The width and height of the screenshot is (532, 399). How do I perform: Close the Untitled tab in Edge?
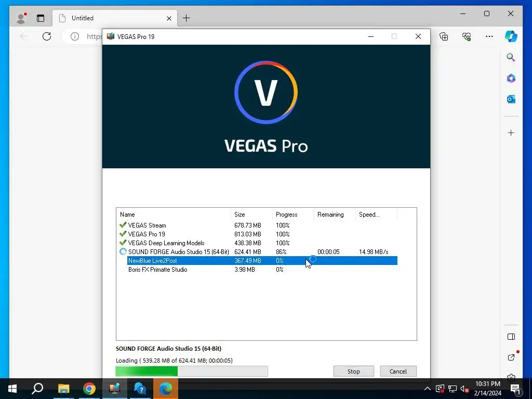(x=169, y=18)
